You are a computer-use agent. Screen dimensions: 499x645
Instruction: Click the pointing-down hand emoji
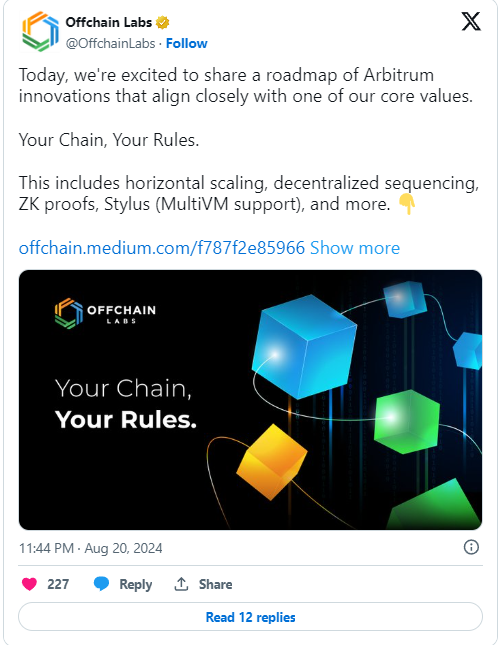pyautogui.click(x=407, y=204)
